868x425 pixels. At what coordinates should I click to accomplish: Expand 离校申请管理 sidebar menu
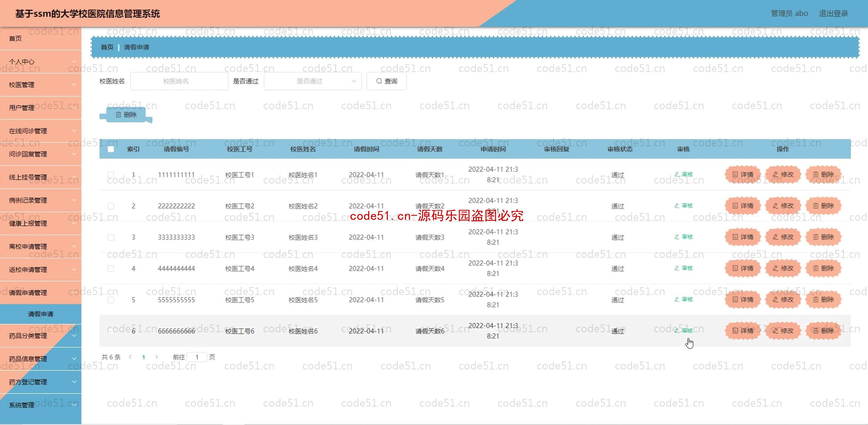(x=40, y=246)
